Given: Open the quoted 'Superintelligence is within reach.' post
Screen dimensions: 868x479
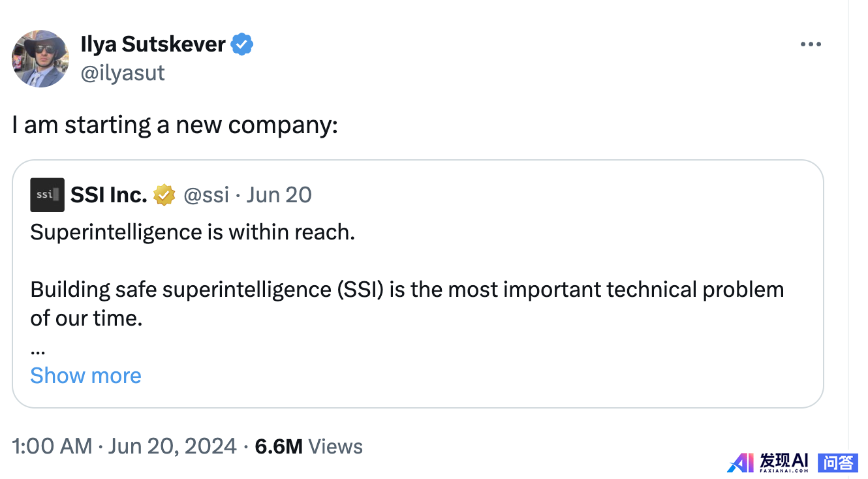Looking at the screenshot, I should point(193,232).
